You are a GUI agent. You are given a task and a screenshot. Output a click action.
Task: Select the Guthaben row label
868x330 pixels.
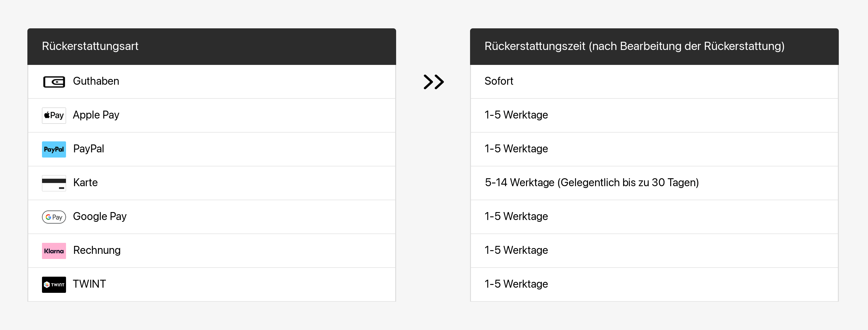96,81
